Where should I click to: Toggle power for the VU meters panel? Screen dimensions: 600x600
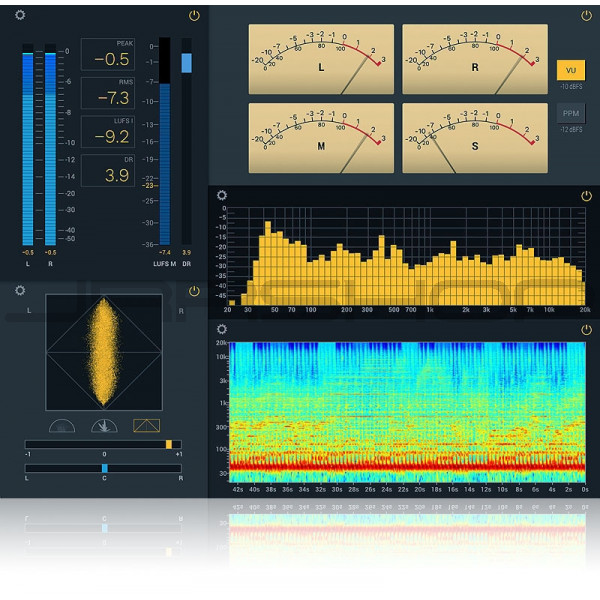point(586,16)
